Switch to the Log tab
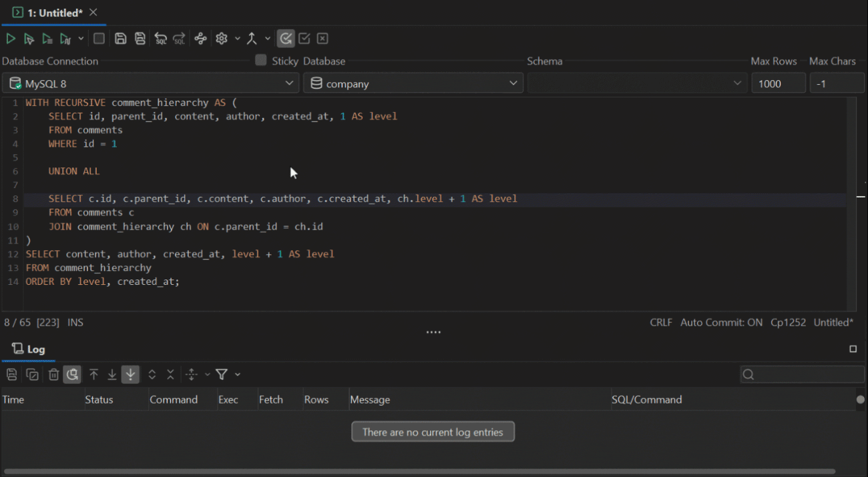The image size is (868, 477). click(x=28, y=349)
